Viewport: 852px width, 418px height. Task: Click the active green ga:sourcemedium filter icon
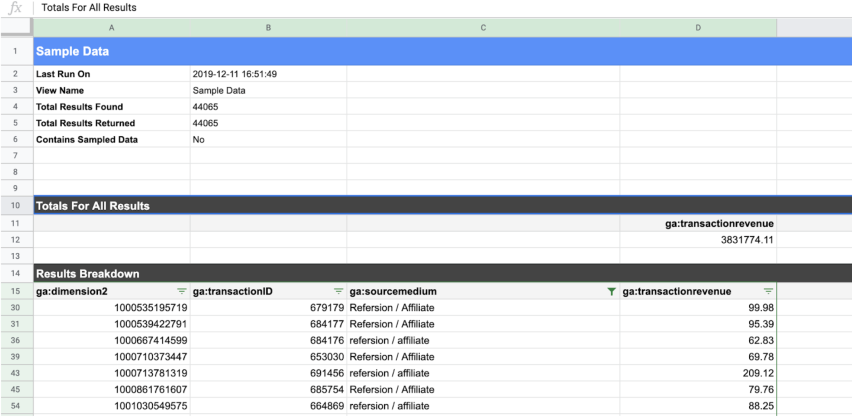point(611,291)
